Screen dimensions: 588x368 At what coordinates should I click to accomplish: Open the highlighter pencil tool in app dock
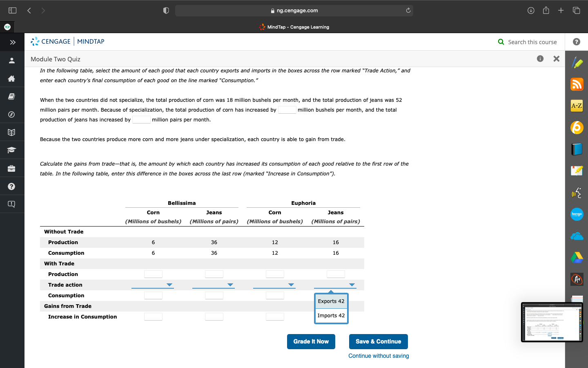tap(577, 63)
